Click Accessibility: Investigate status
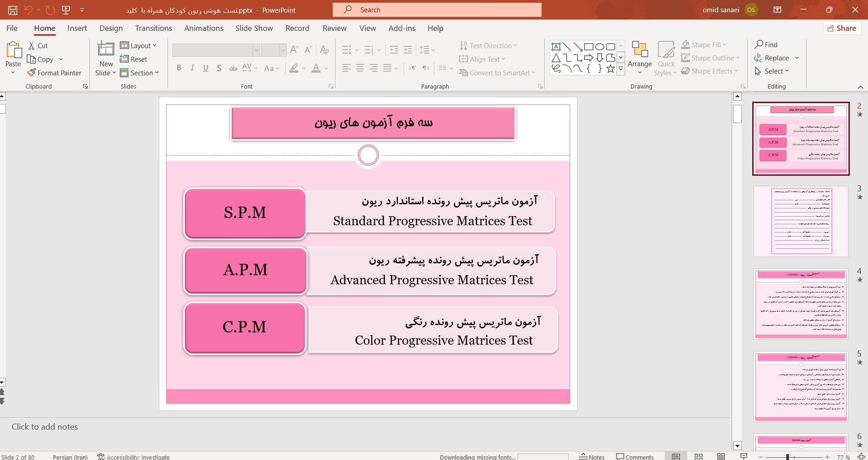 [133, 457]
